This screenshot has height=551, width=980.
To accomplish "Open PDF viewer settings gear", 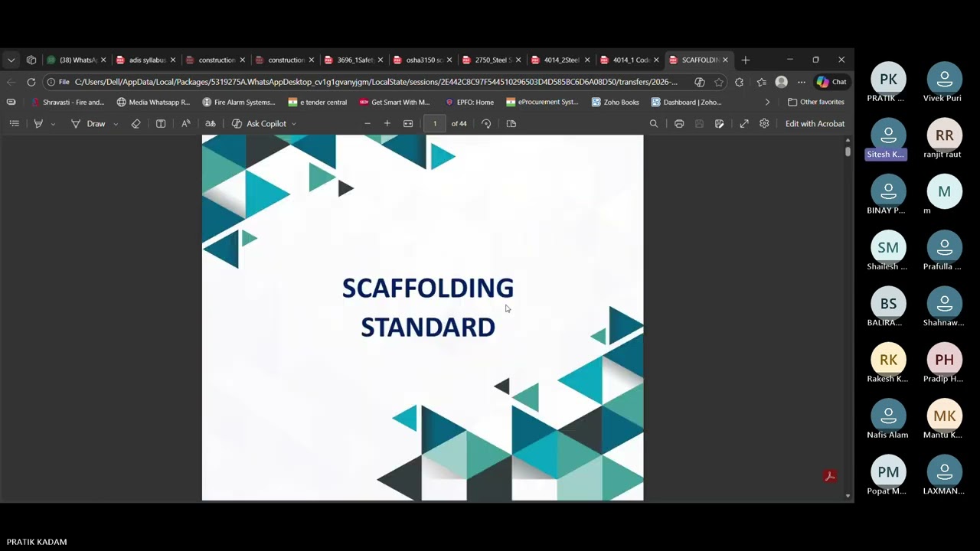I will click(x=764, y=123).
